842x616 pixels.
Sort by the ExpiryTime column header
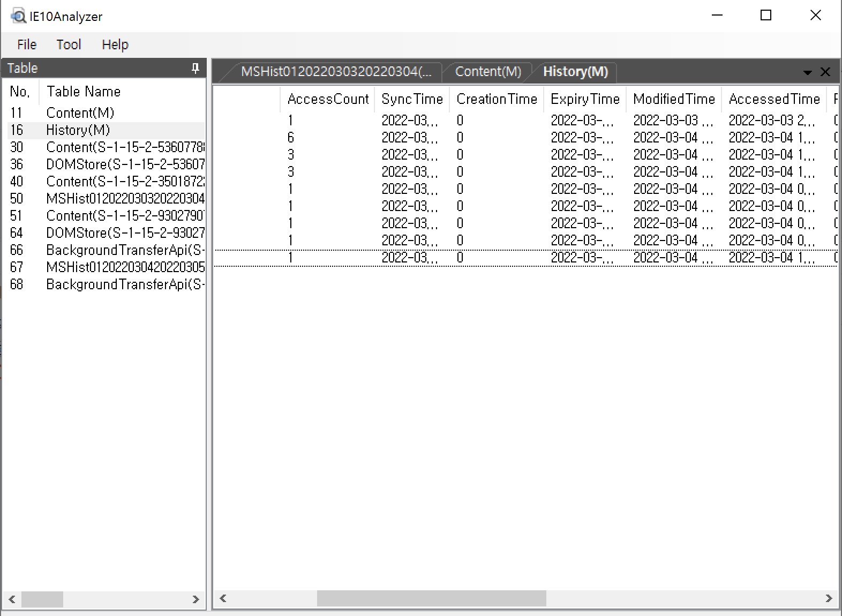[585, 99]
